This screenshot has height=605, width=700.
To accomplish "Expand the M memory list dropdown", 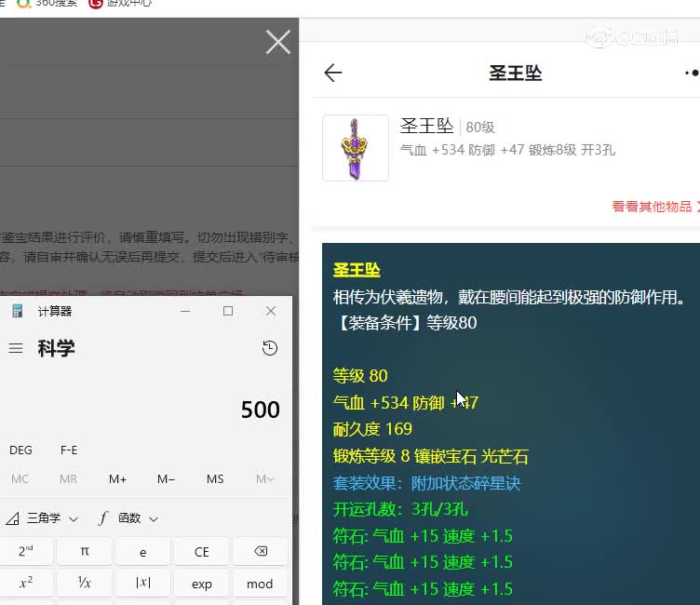I will [x=264, y=479].
